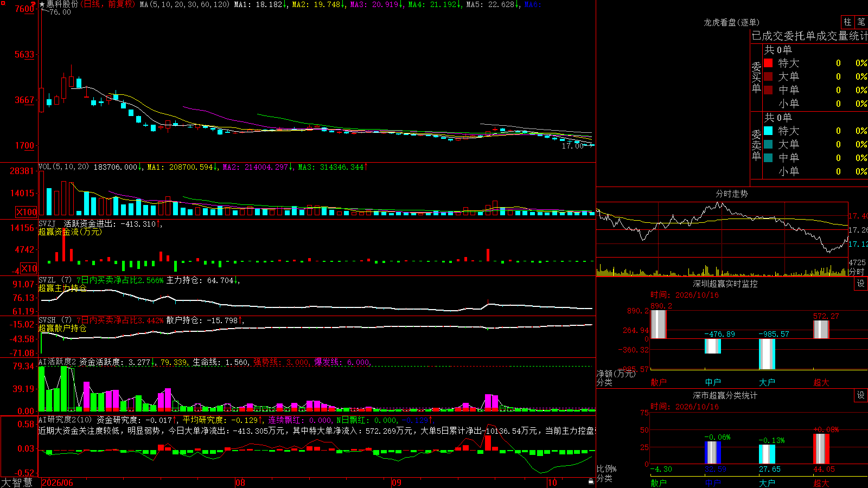868x488 pixels.
Task: Click the 08 month marker on the axis
Action: (240, 483)
